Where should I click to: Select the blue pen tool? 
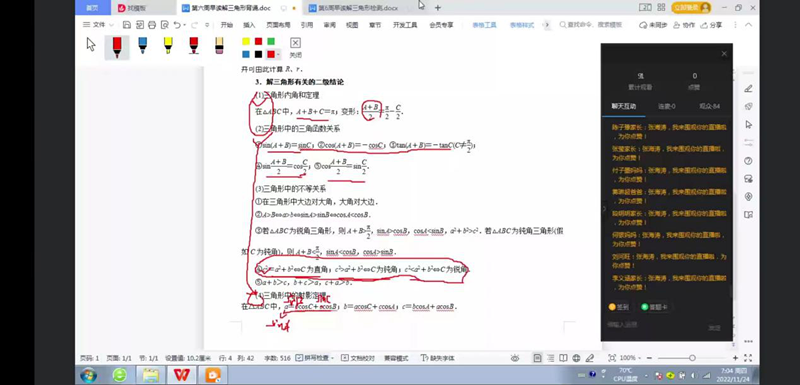point(143,46)
